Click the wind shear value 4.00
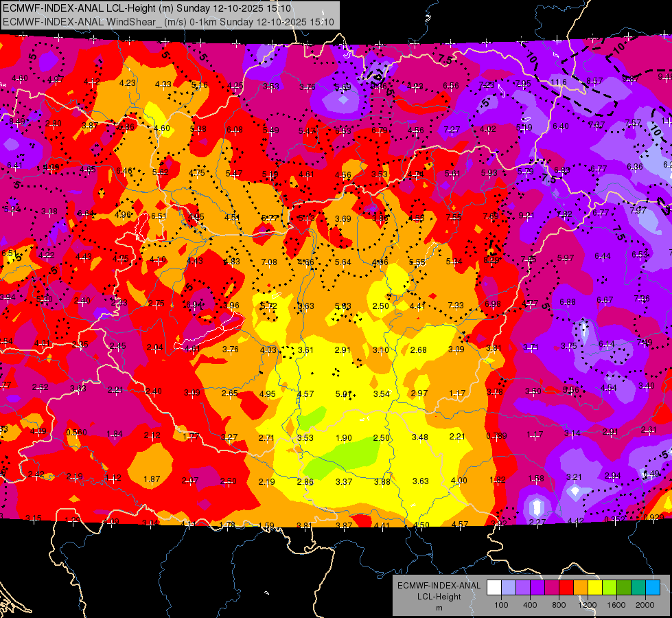The image size is (672, 618). pyautogui.click(x=459, y=481)
